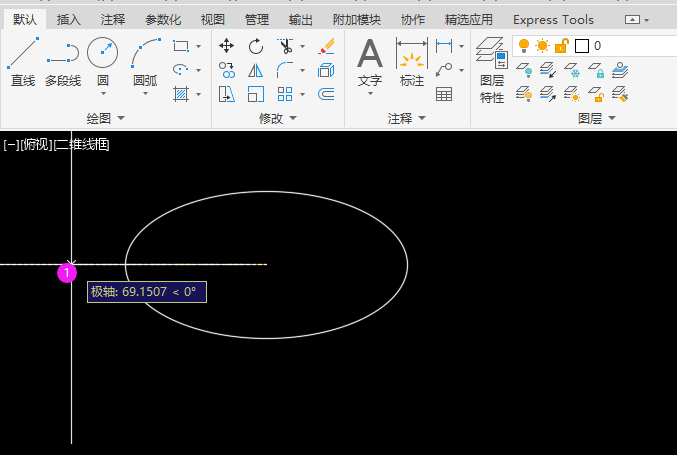Activate the Trim scissors tool
Image resolution: width=677 pixels, height=455 pixels.
285,46
